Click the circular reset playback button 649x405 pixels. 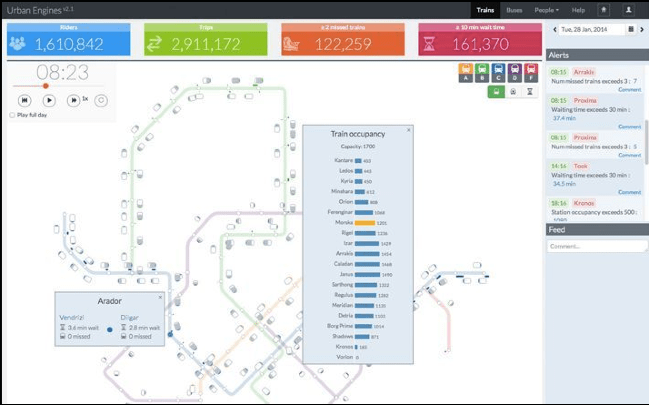[x=101, y=100]
